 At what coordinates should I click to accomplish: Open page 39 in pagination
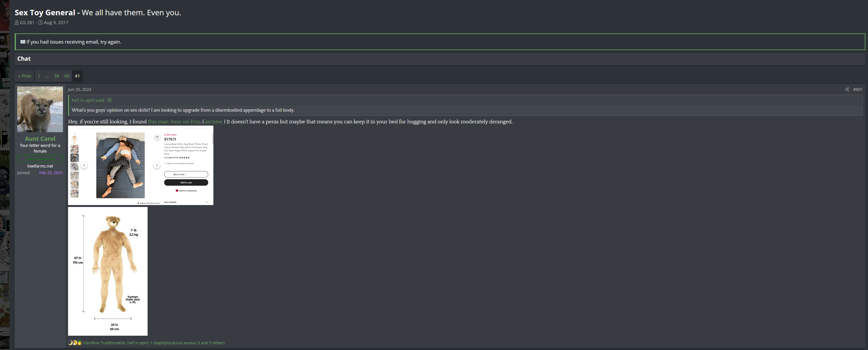(56, 76)
